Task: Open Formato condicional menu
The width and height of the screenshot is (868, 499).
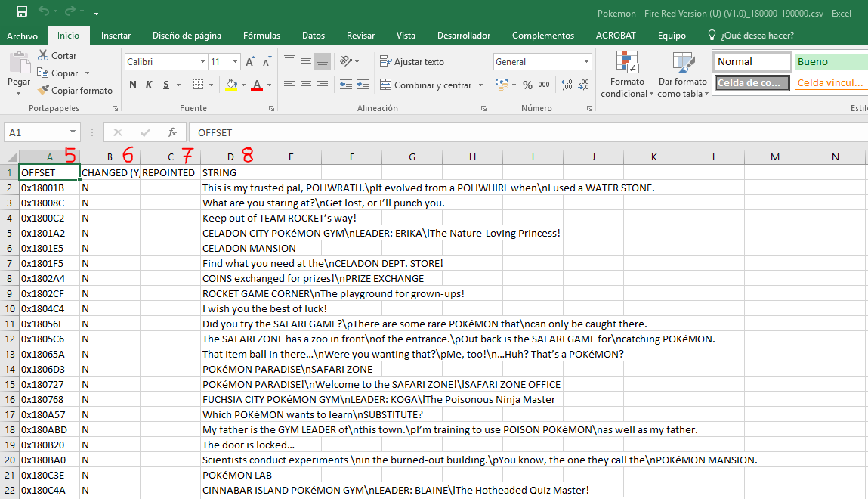Action: click(627, 74)
